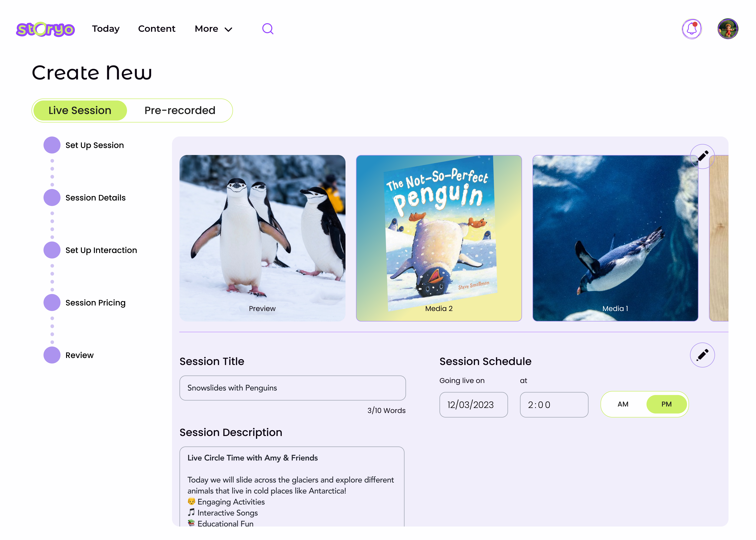Select the Preview penguin thumbnail
The width and height of the screenshot is (756, 540).
point(262,238)
